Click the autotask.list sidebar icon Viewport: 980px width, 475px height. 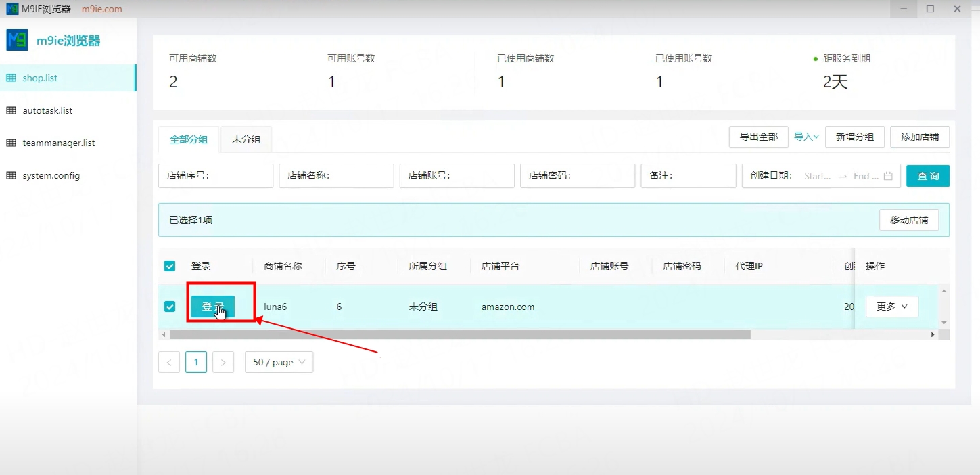point(11,110)
